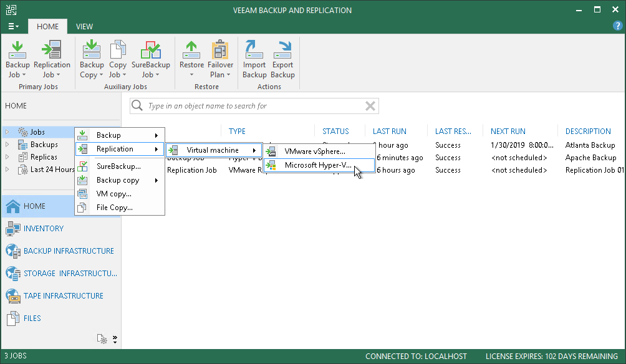Click the Backup Job ribbon icon
The height and width of the screenshot is (364, 626).
[x=17, y=50]
